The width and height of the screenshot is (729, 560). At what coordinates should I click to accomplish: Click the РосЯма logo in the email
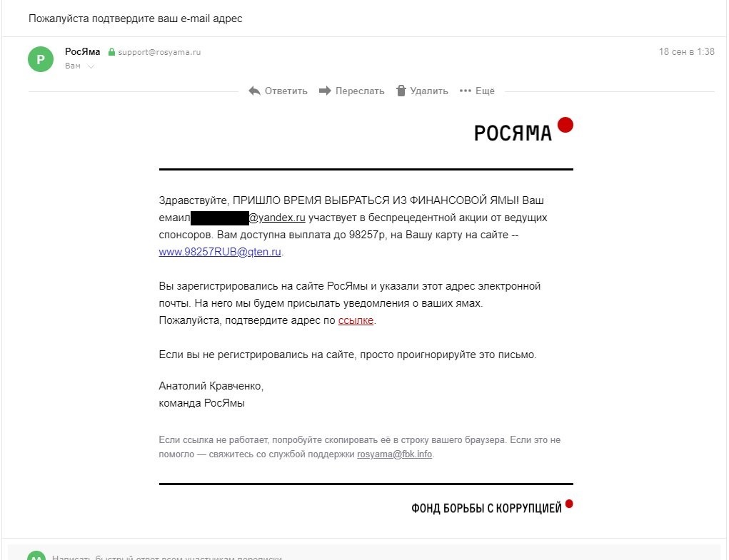523,130
